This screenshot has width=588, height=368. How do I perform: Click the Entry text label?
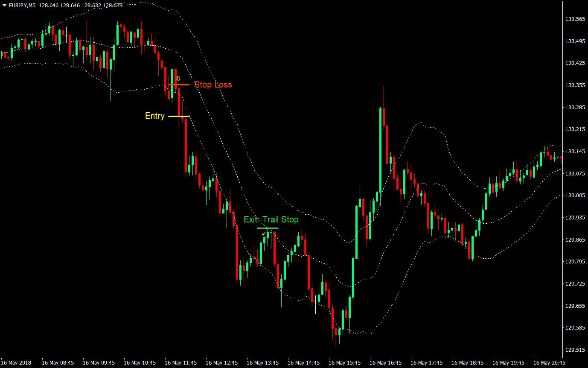[155, 116]
